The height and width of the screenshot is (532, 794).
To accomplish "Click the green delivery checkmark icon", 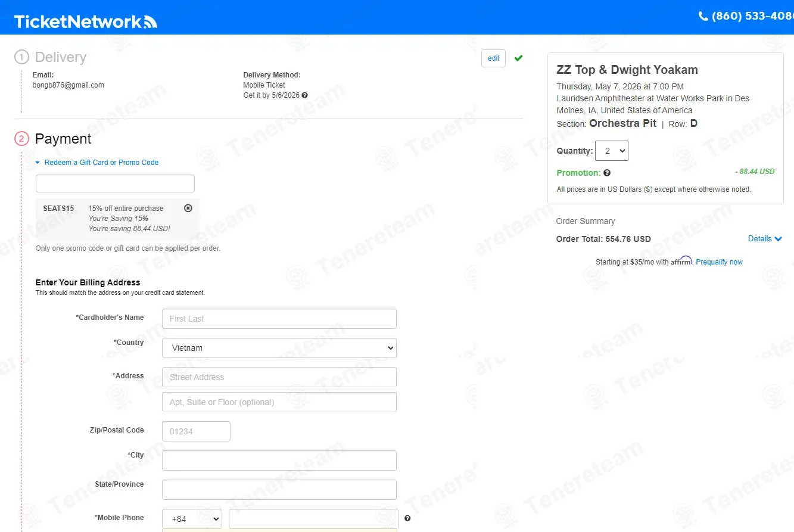I will tap(518, 58).
